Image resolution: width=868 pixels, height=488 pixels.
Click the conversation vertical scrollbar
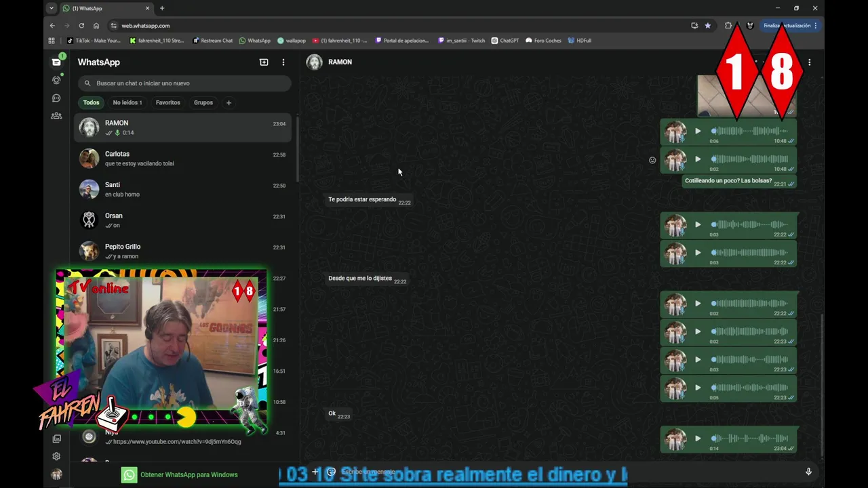coord(821,386)
